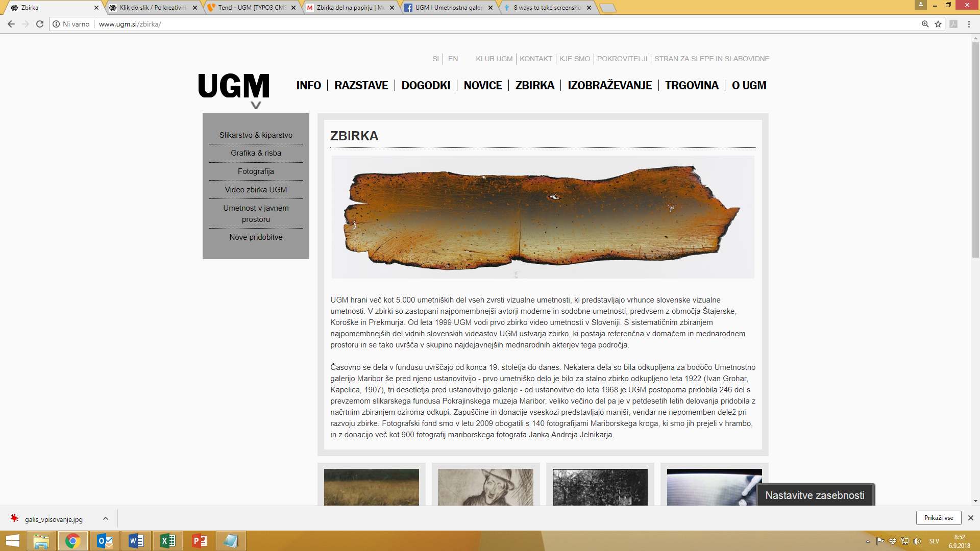The height and width of the screenshot is (551, 980).
Task: Click the PDF extension icon in toolbar
Action: 953,24
